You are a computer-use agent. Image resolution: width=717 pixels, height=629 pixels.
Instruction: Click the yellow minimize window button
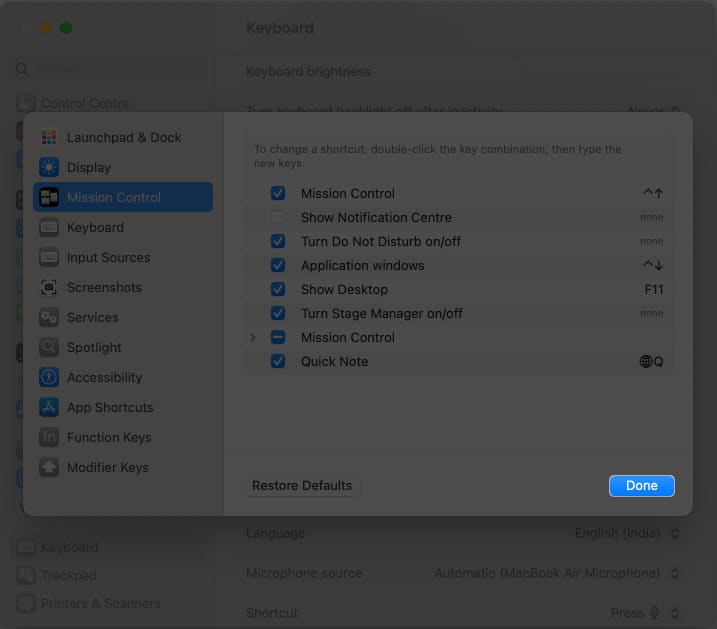tap(46, 28)
